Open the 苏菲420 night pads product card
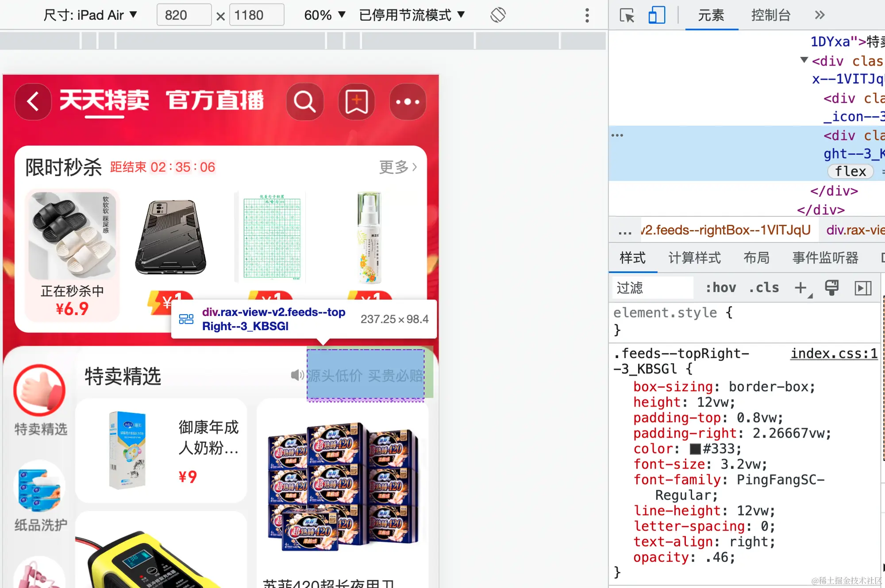This screenshot has height=588, width=885. click(x=342, y=493)
